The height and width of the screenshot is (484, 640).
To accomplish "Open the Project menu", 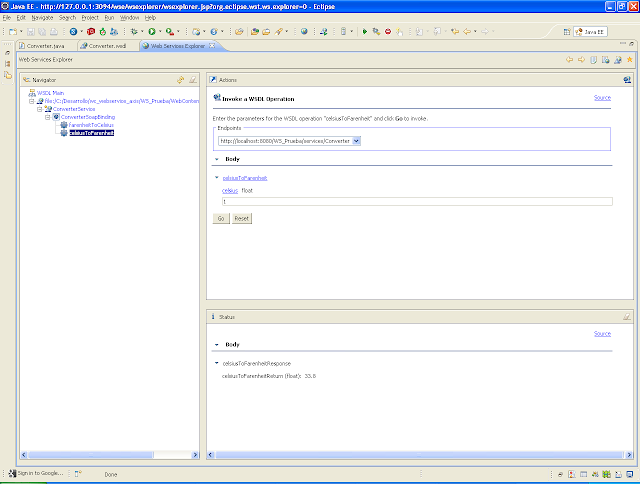I will point(90,18).
